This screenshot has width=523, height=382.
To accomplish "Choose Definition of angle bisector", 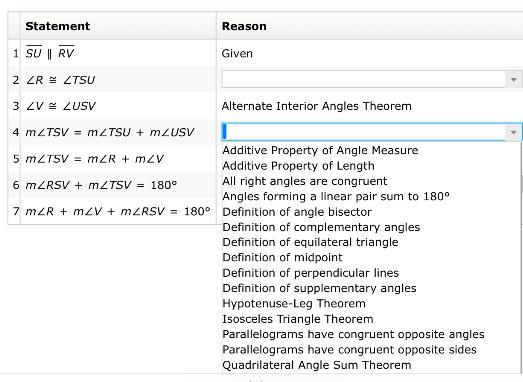I will (x=297, y=212).
